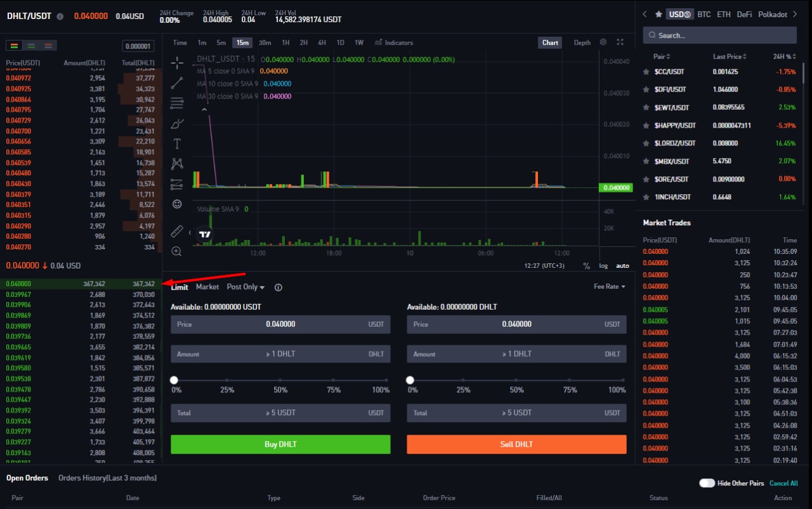Open the chart patterns tool

pyautogui.click(x=177, y=164)
